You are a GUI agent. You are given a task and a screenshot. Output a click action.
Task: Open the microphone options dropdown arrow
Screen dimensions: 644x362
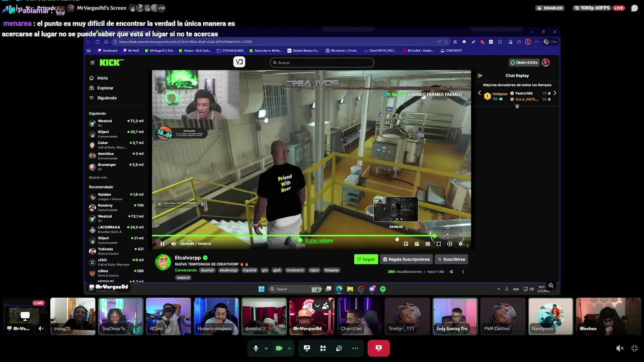pyautogui.click(x=266, y=348)
